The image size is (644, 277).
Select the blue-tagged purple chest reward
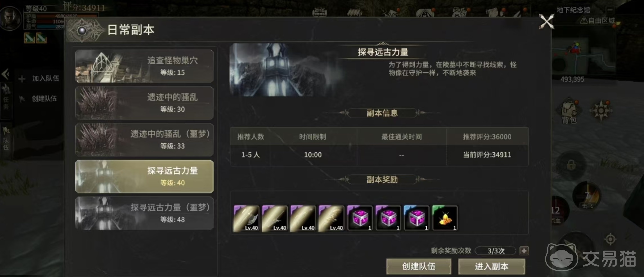point(417,218)
